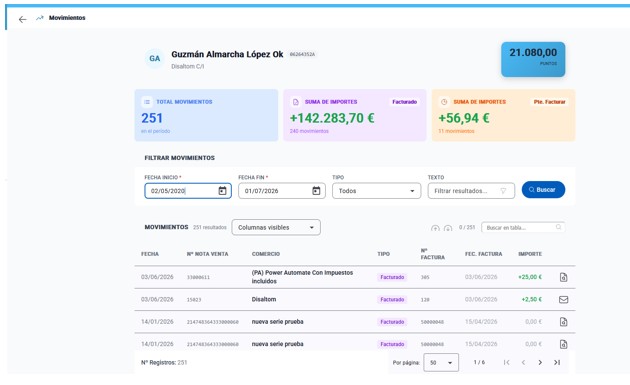The height and width of the screenshot is (385, 630).
Task: Open the Columnas visibles dropdown
Action: [276, 227]
